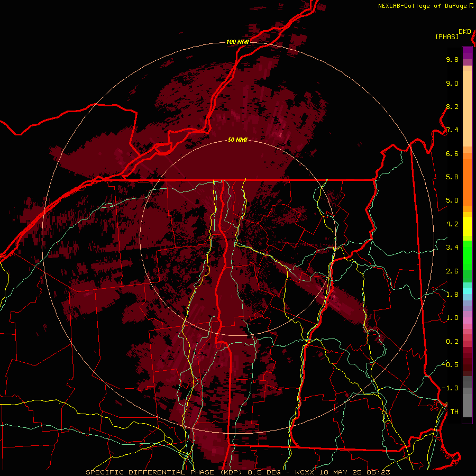
Task: Click the -0.5 legend value
Action: tap(450, 364)
